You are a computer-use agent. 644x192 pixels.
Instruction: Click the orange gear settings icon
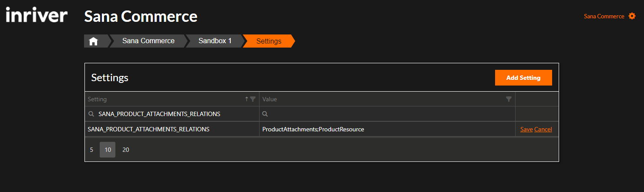pos(632,16)
